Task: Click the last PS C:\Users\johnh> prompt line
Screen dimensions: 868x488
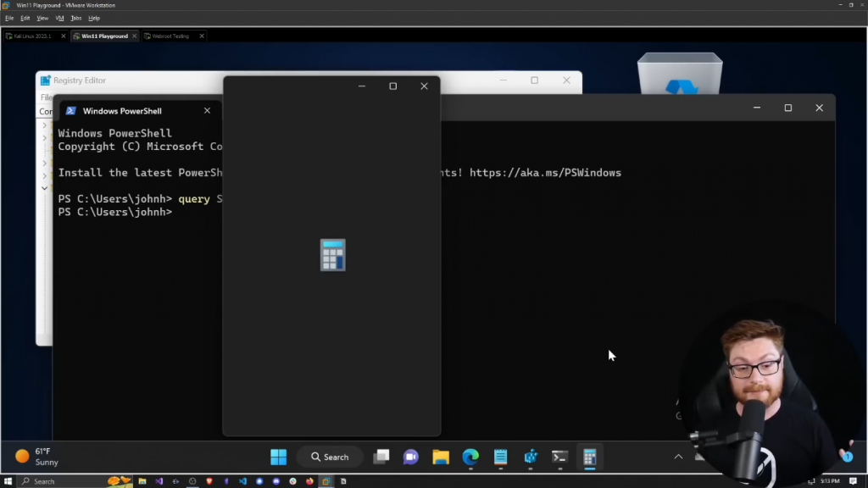Action: pyautogui.click(x=115, y=213)
